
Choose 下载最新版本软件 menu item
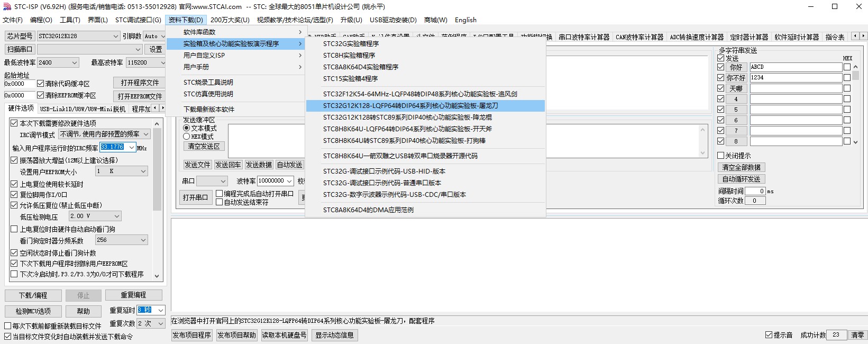click(x=235, y=110)
